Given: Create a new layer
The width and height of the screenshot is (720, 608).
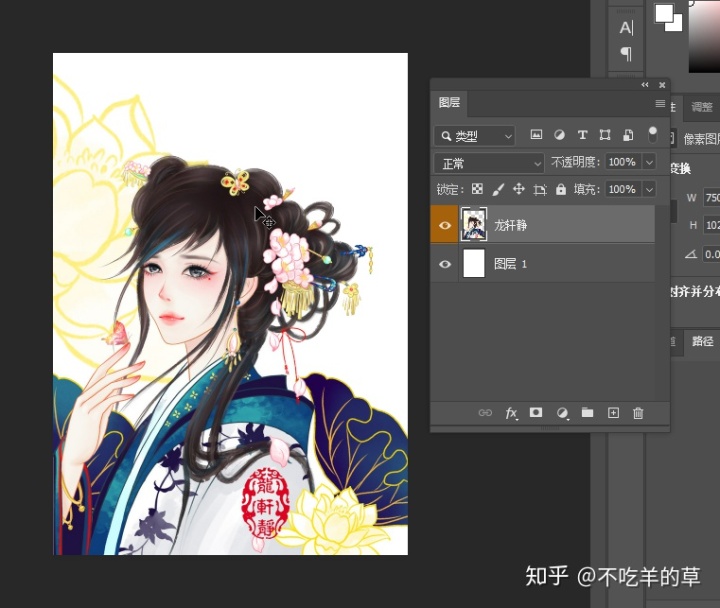Looking at the screenshot, I should 613,413.
